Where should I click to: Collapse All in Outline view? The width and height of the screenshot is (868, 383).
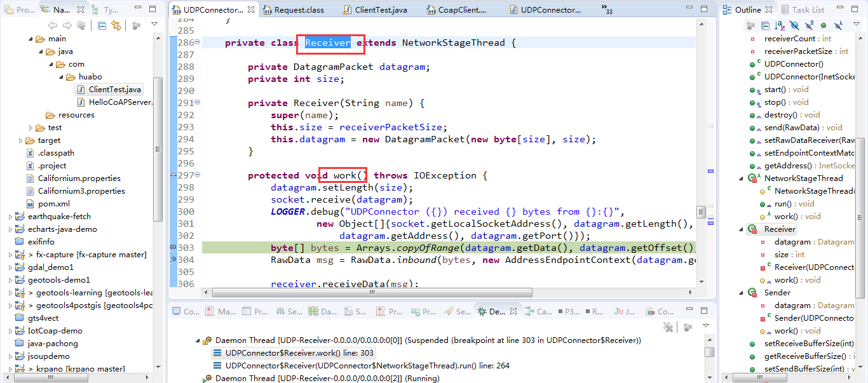pyautogui.click(x=766, y=25)
